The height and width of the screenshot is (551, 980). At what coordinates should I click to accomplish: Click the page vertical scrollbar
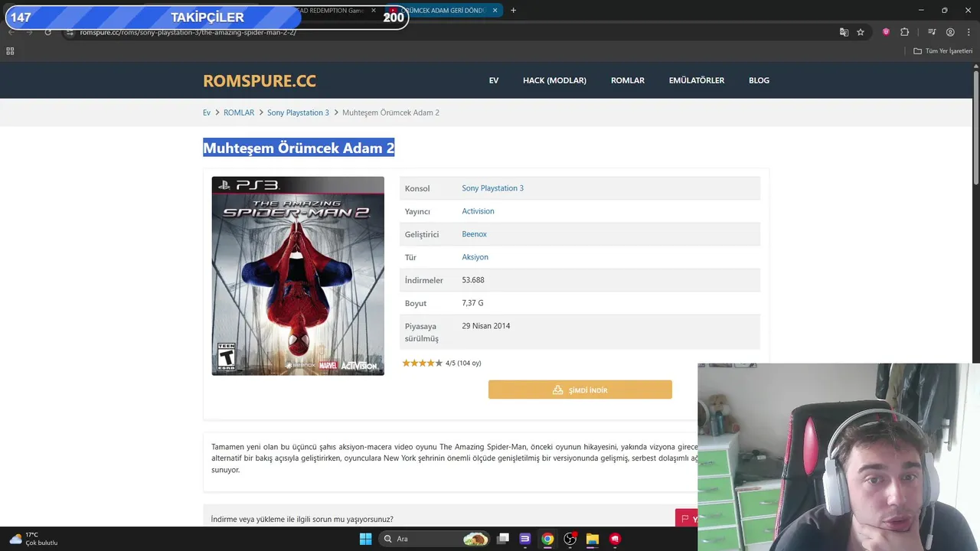(976, 126)
